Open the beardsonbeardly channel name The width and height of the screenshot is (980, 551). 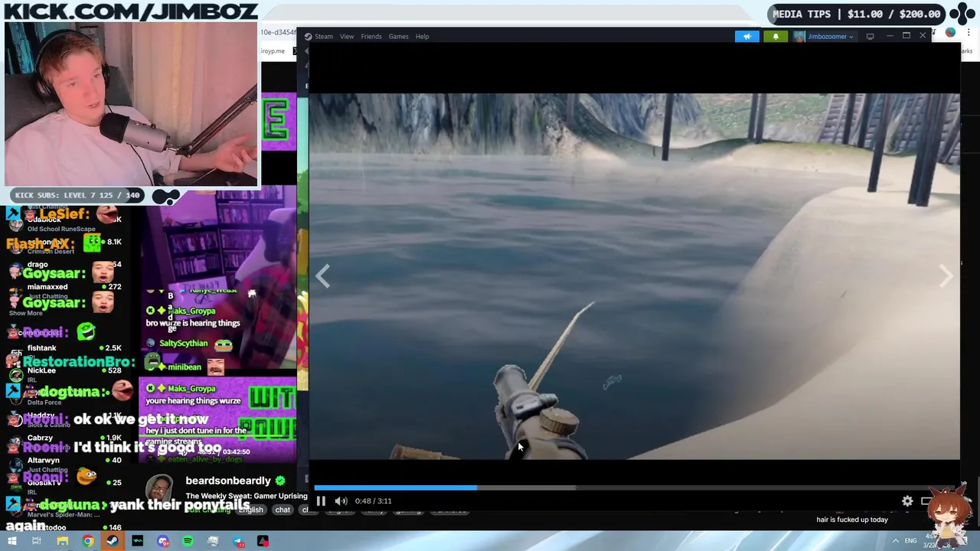(228, 481)
